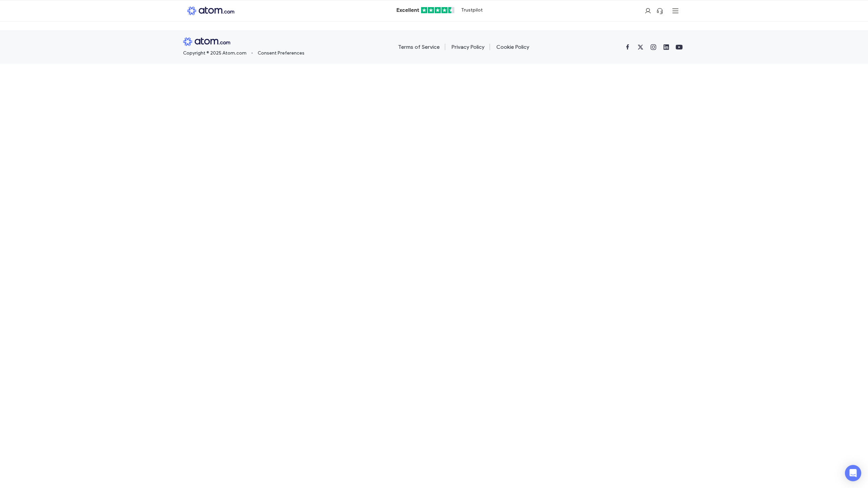Click the bold Excellent rating text
This screenshot has width=868, height=488.
click(x=408, y=10)
